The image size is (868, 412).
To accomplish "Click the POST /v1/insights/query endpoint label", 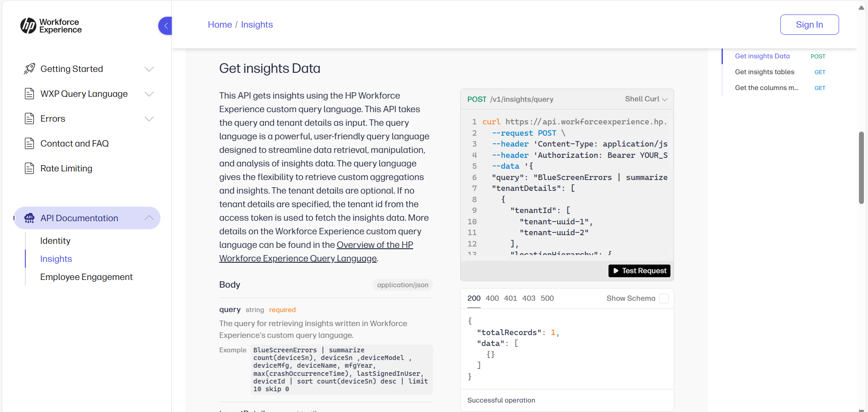I will click(x=510, y=99).
